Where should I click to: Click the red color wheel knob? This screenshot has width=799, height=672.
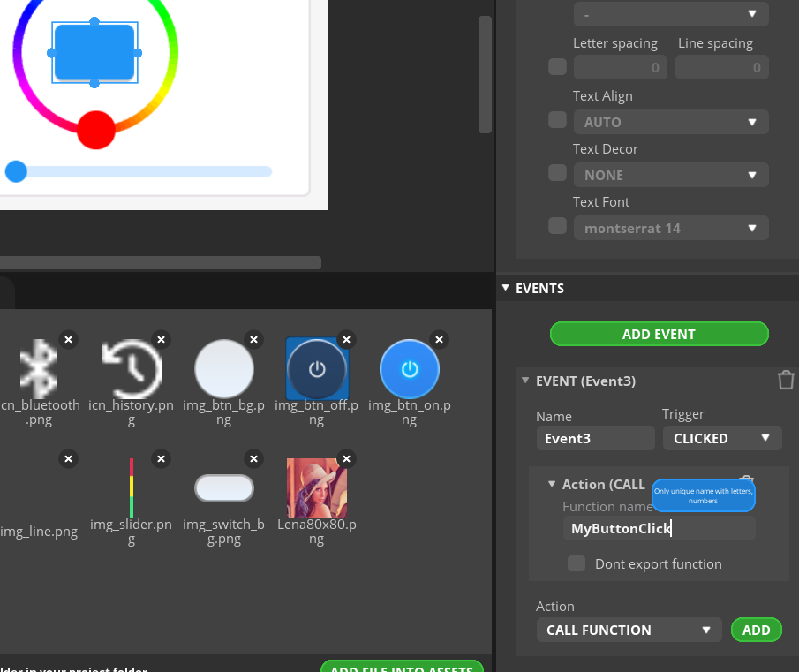[x=96, y=130]
